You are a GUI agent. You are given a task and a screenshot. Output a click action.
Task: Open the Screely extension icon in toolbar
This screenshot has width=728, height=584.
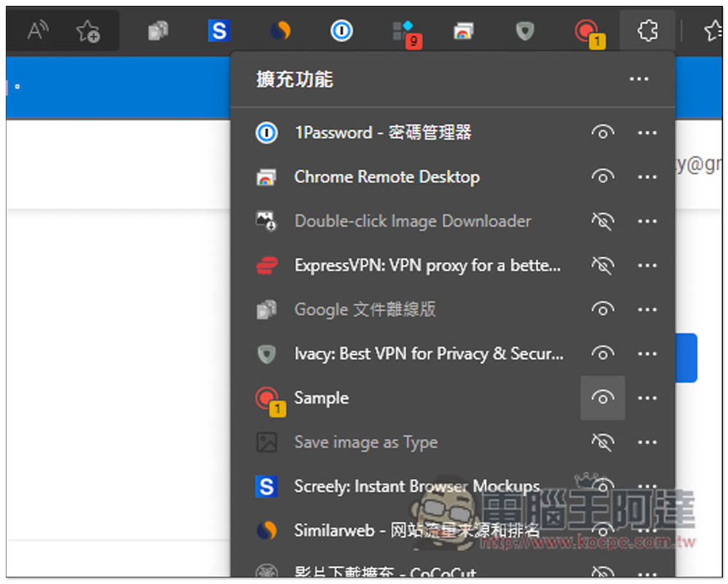tap(218, 31)
